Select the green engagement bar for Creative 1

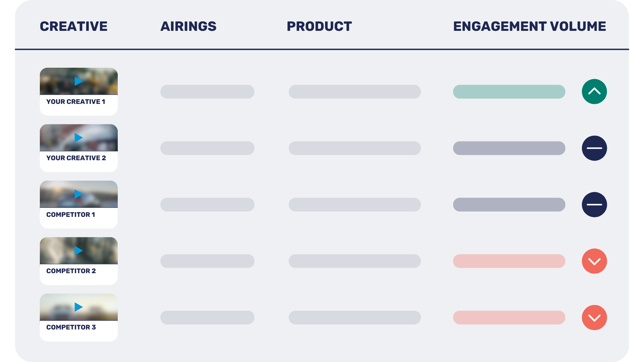tap(509, 92)
